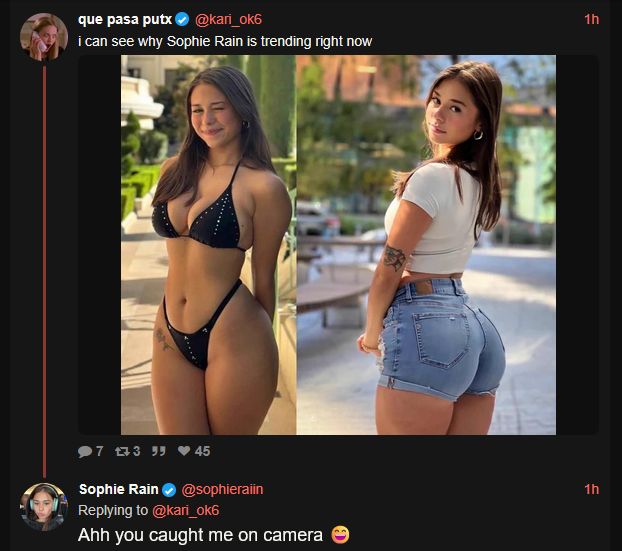The image size is (622, 551).
Task: Open Sophie Rain's profile avatar
Action: (x=43, y=507)
